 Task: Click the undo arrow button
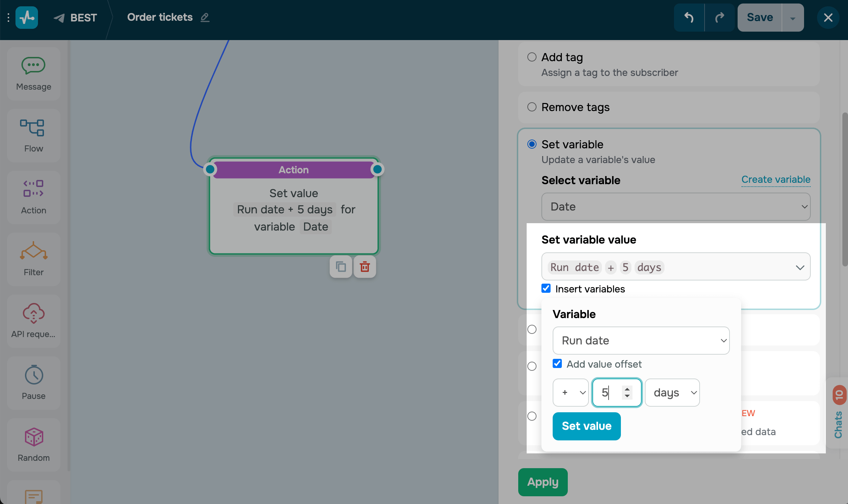pyautogui.click(x=689, y=18)
